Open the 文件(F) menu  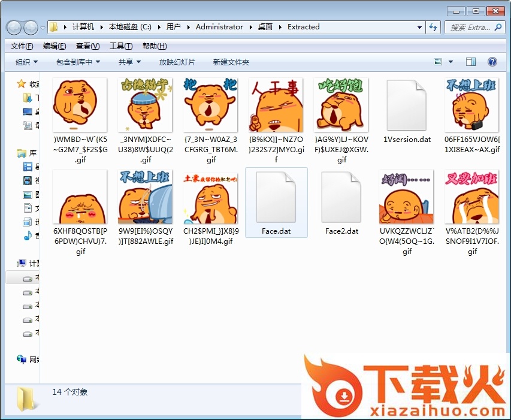22,46
